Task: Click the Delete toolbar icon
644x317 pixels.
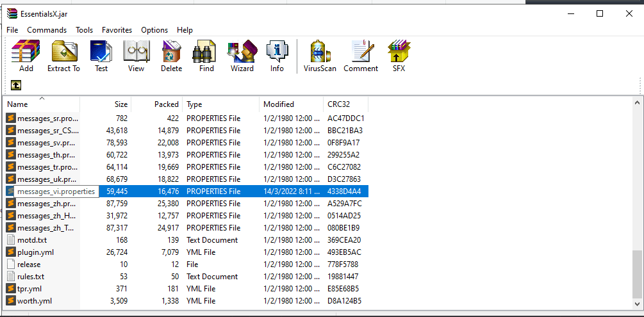Action: [x=171, y=56]
